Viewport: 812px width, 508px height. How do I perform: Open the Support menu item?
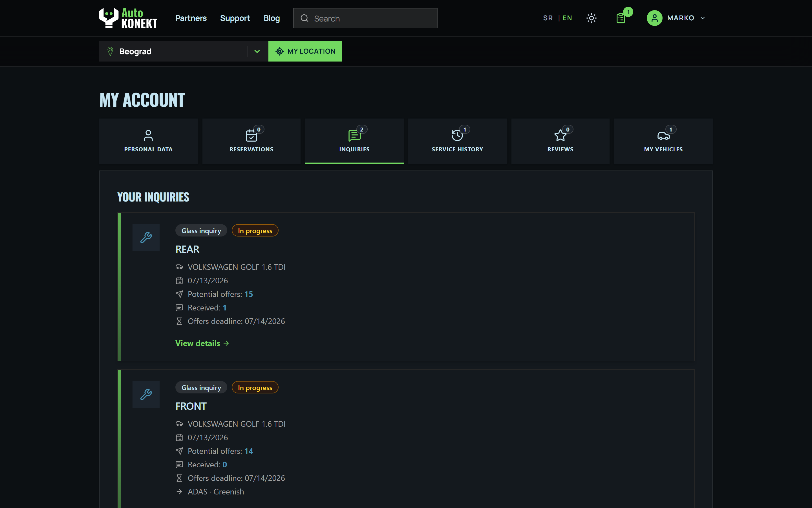pyautogui.click(x=235, y=18)
